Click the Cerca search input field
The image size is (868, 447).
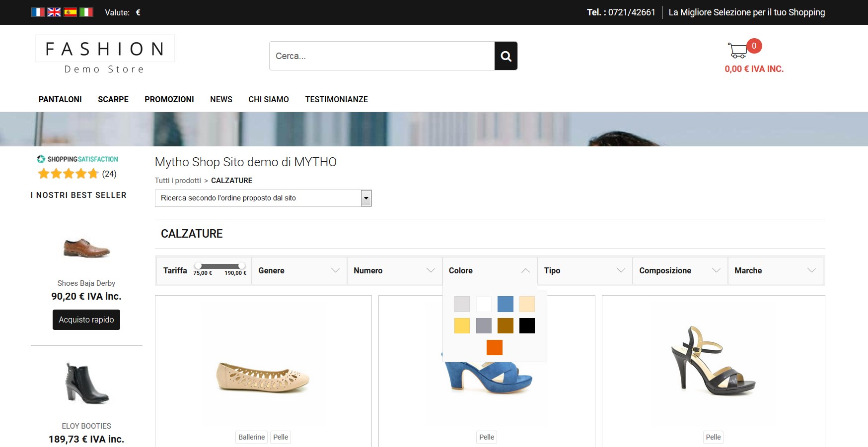click(381, 56)
